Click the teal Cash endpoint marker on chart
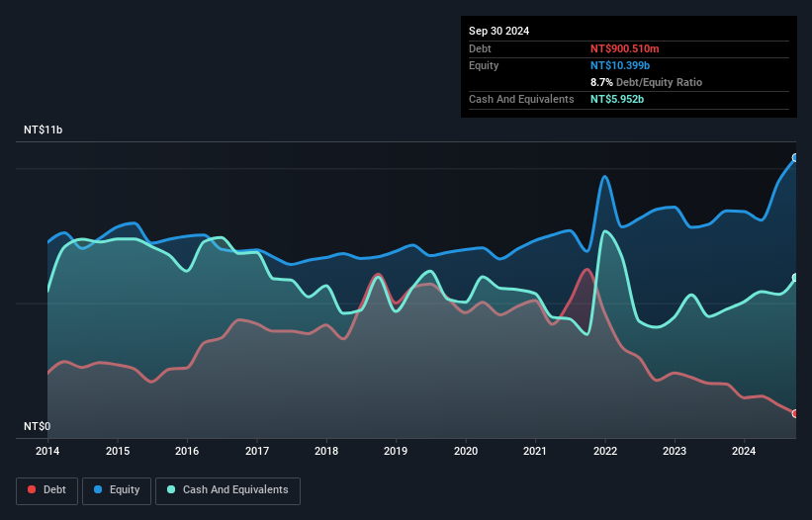The image size is (812, 520). tap(795, 278)
